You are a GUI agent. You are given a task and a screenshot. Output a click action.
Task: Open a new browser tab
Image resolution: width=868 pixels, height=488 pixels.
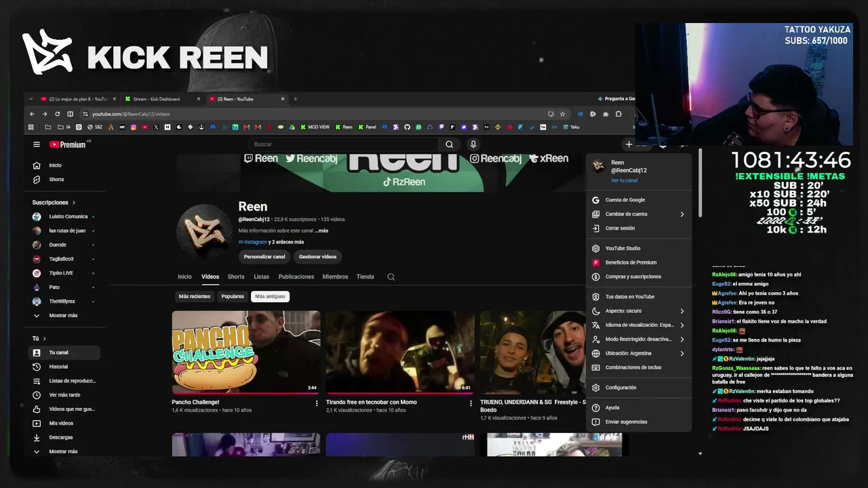295,99
